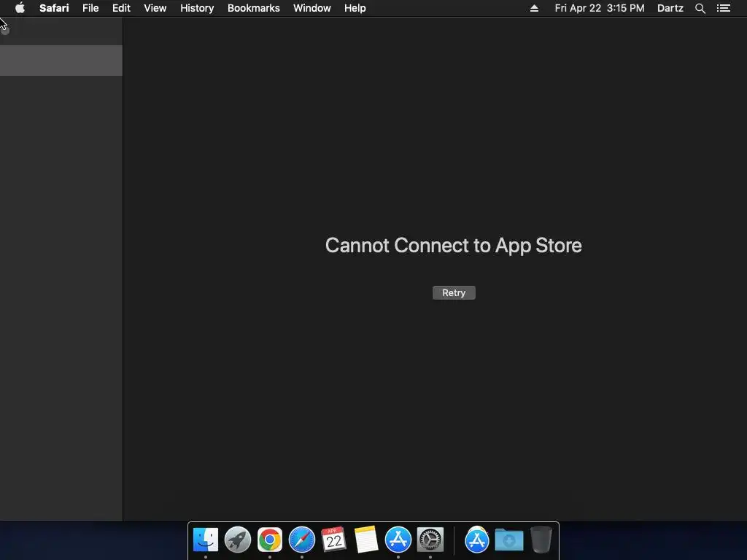
Task: Open the Trash in the Dock
Action: (x=541, y=540)
